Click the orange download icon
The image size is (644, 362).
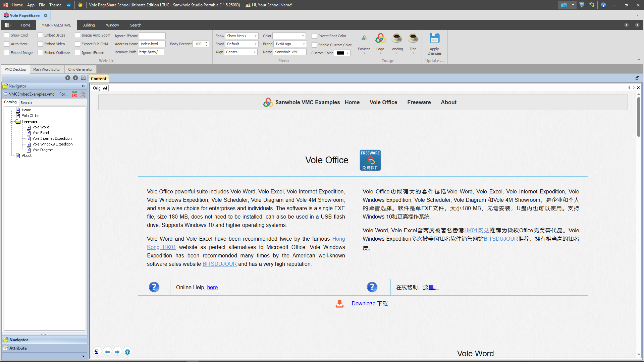[x=339, y=304]
